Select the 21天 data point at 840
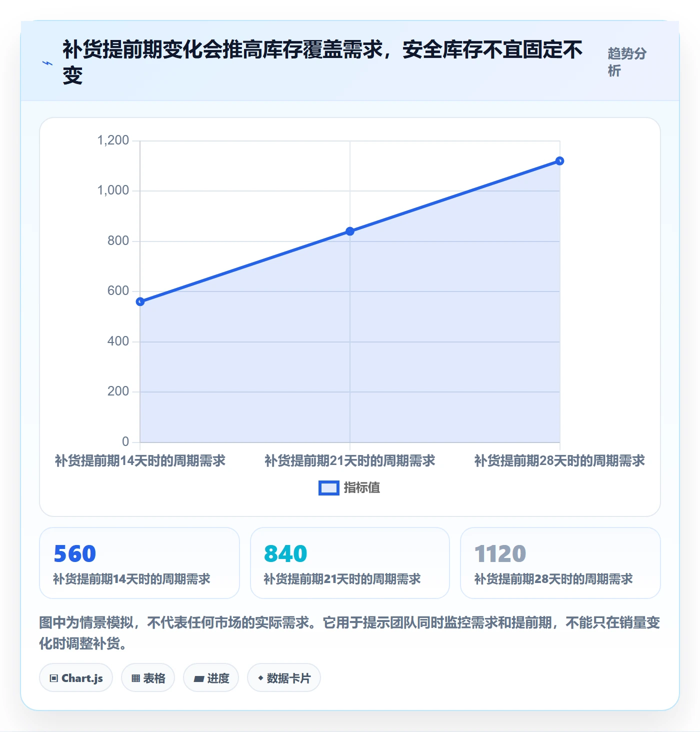The image size is (700, 732). (350, 231)
